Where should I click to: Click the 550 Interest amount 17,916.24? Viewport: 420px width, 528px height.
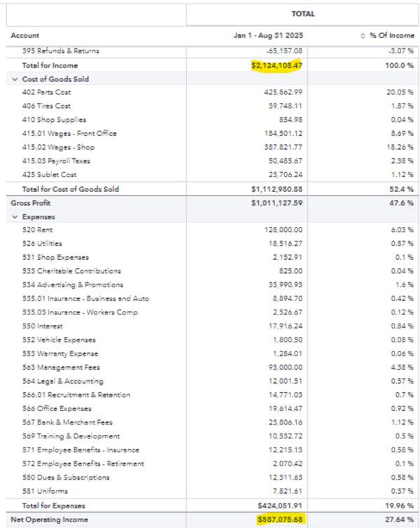coord(285,326)
